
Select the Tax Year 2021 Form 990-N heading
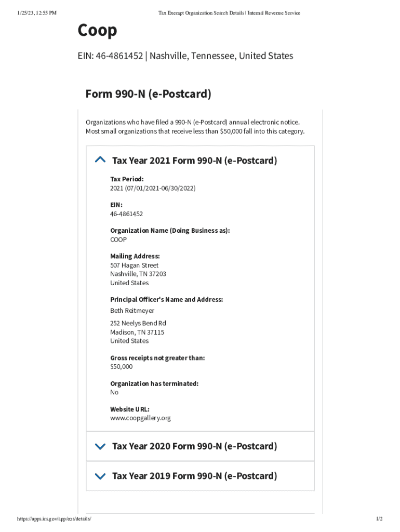click(194, 161)
